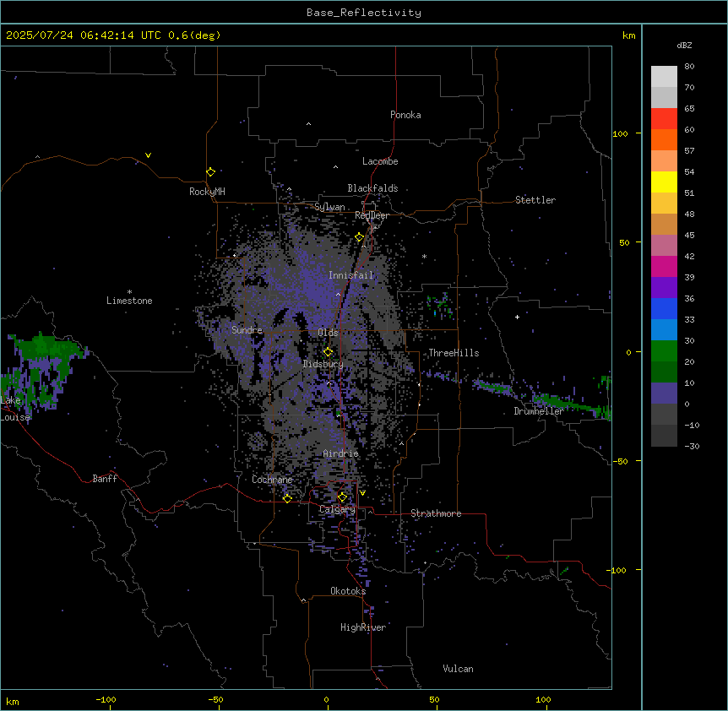Click the asterisk marker east of Innisfail
Viewport: 728px width, 711px height.
(424, 256)
